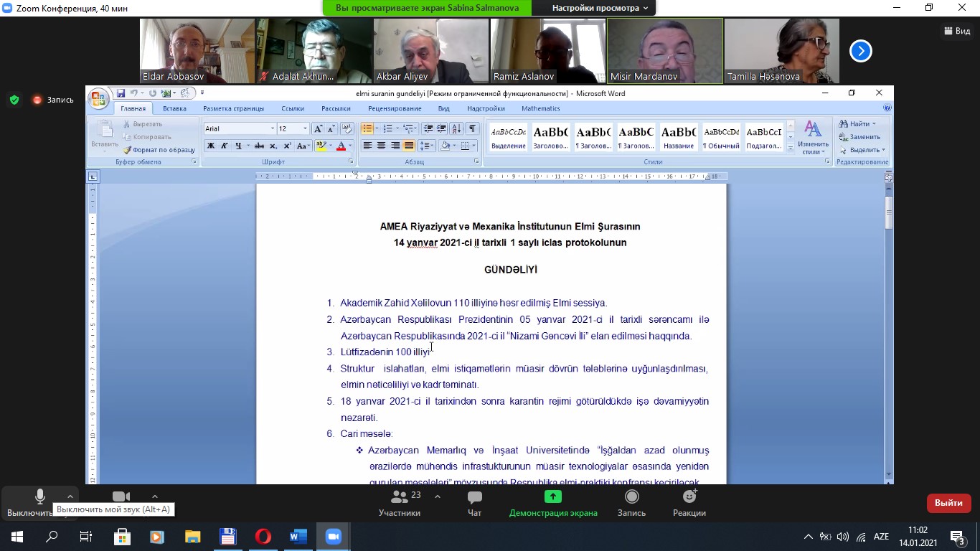Click the Share Screen (Демонстрация экрана) icon
The width and height of the screenshot is (980, 551).
(552, 503)
